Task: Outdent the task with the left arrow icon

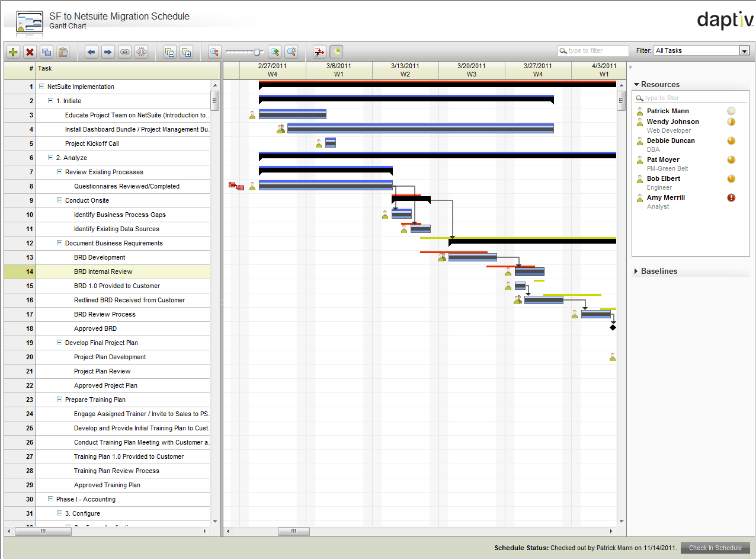Action: (x=91, y=52)
